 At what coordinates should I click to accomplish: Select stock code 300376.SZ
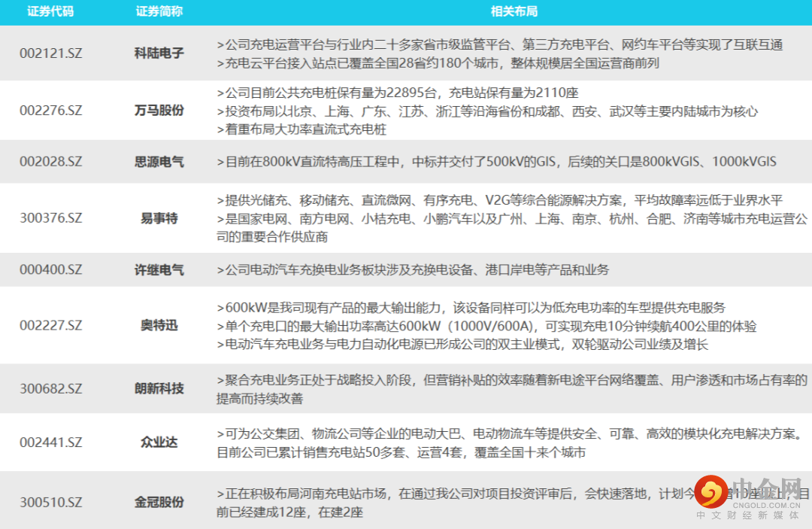(x=51, y=218)
